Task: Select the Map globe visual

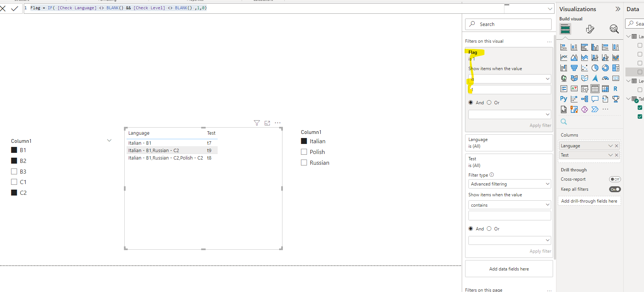Action: 564,78
